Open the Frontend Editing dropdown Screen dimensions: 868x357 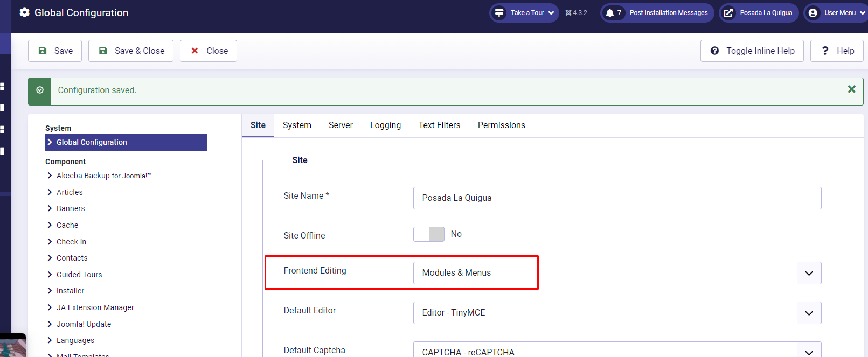pyautogui.click(x=616, y=273)
